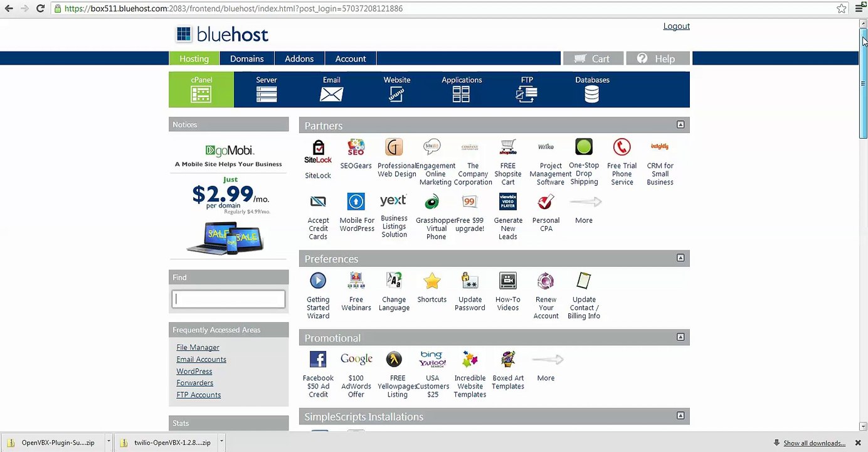Switch to the cPanel tab
The width and height of the screenshot is (868, 452).
pos(201,89)
